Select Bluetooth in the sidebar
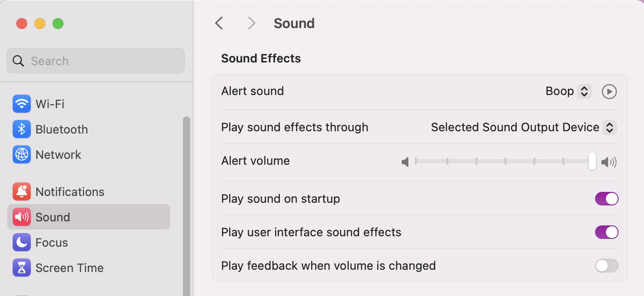The height and width of the screenshot is (296, 644). click(x=61, y=129)
